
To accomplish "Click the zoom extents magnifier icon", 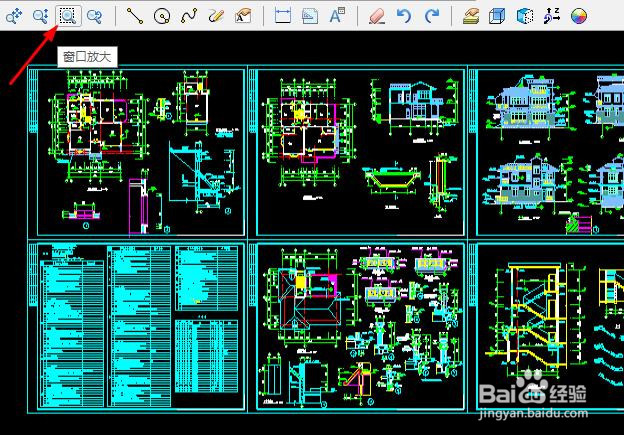I will point(41,16).
